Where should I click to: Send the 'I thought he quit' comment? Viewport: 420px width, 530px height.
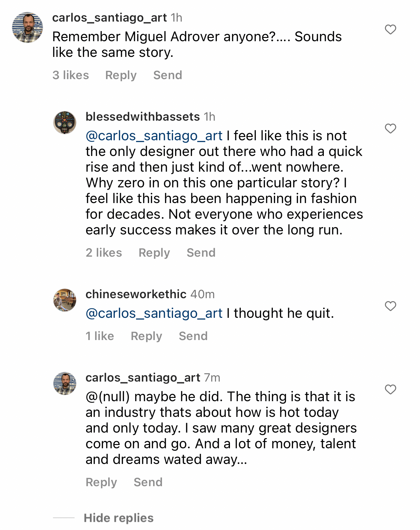(193, 336)
